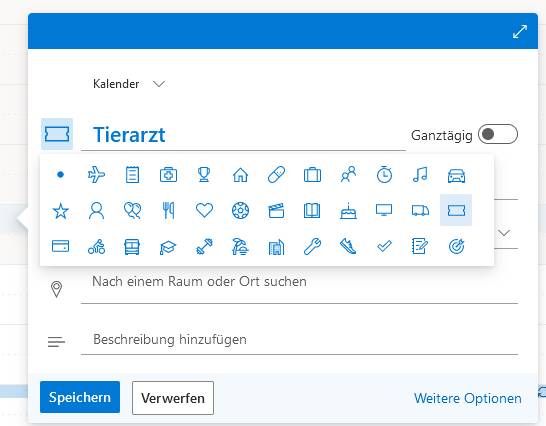Choose the trophy icon
This screenshot has height=426, width=546.
click(204, 174)
